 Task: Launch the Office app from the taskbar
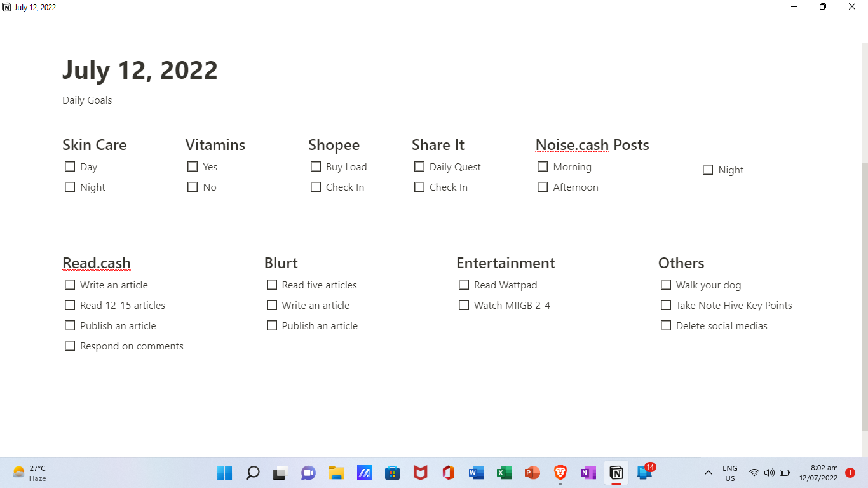(x=448, y=473)
